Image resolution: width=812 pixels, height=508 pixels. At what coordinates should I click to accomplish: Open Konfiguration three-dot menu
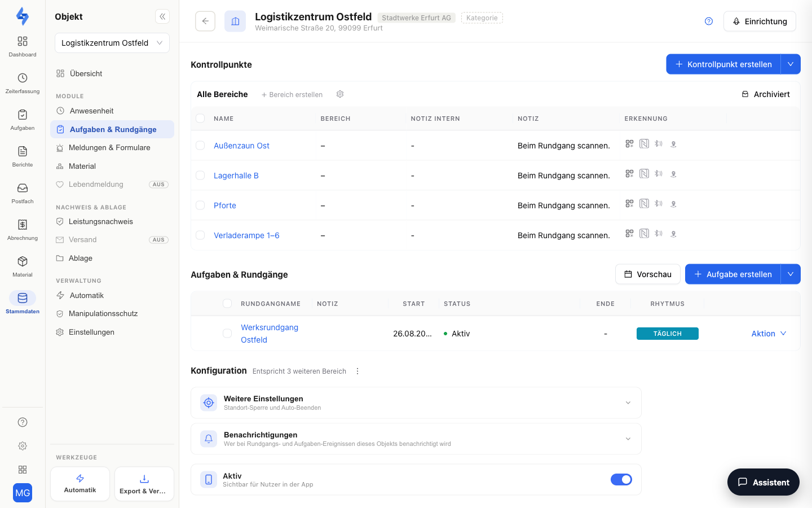358,371
